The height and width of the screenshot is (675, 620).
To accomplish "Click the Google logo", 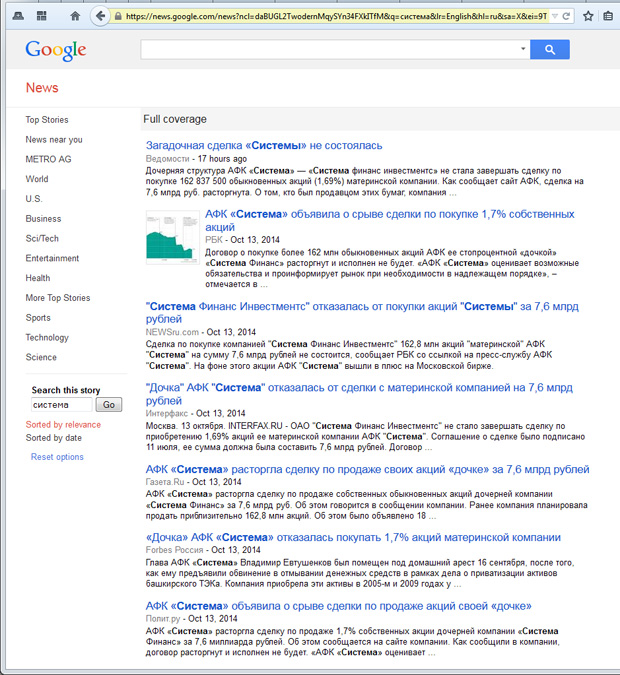I will pyautogui.click(x=56, y=50).
